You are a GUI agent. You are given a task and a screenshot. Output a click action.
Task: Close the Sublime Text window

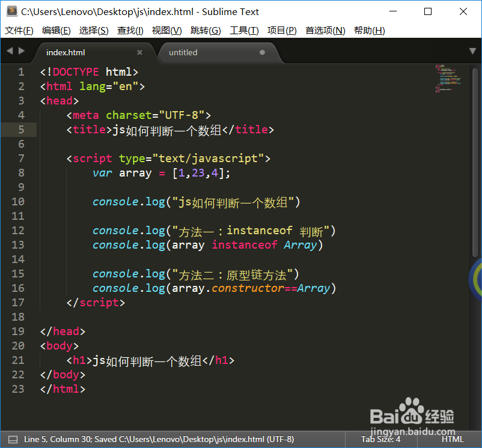463,11
